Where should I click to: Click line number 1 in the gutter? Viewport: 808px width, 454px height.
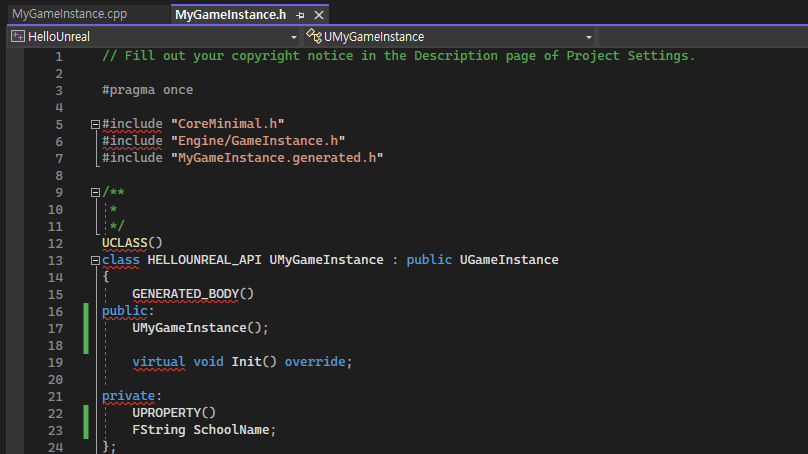[59, 57]
